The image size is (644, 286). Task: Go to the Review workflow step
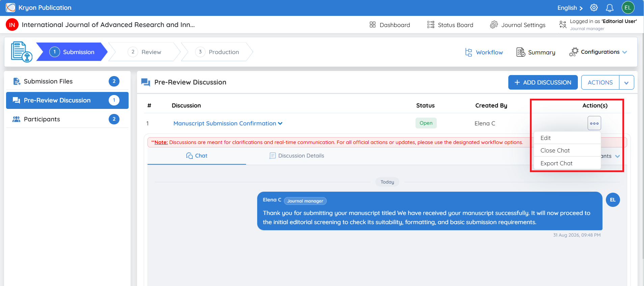(x=144, y=52)
